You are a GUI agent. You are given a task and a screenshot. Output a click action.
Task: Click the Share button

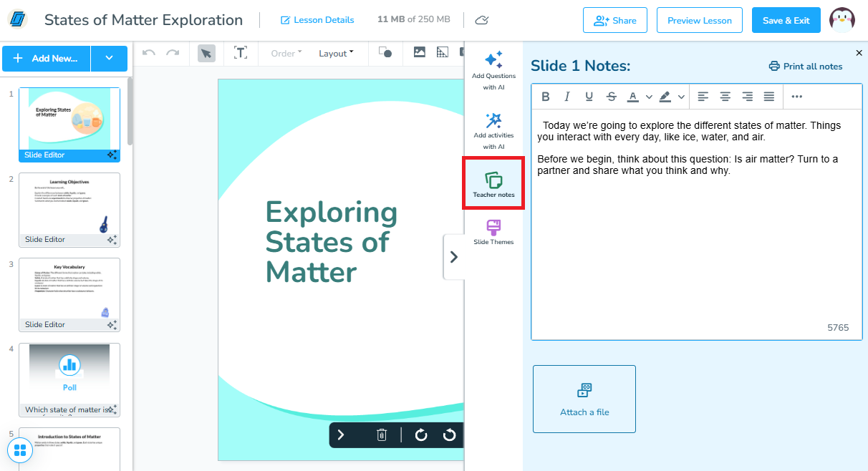click(x=615, y=20)
